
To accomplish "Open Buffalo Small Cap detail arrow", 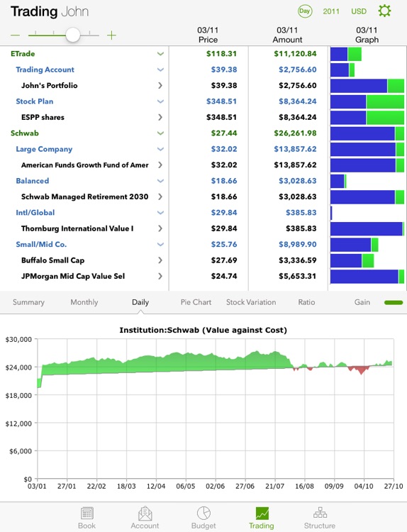I will coord(160,260).
